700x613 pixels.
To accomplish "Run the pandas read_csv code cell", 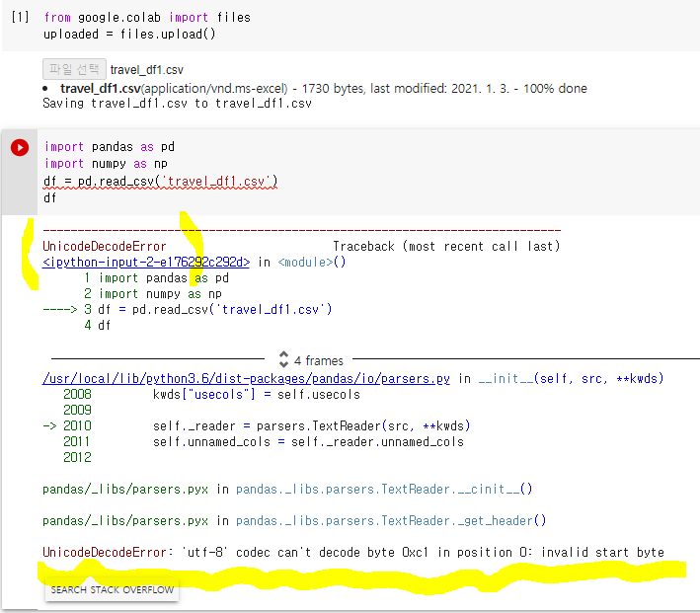I will pyautogui.click(x=20, y=147).
